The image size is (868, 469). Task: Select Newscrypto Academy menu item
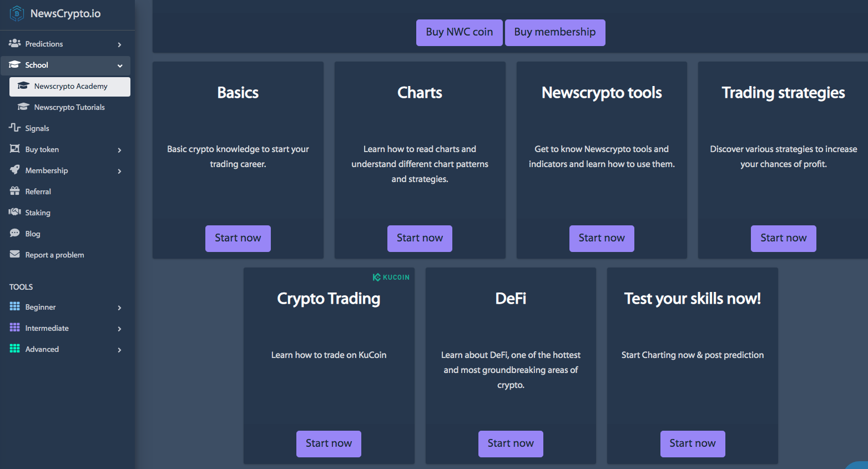tap(70, 87)
